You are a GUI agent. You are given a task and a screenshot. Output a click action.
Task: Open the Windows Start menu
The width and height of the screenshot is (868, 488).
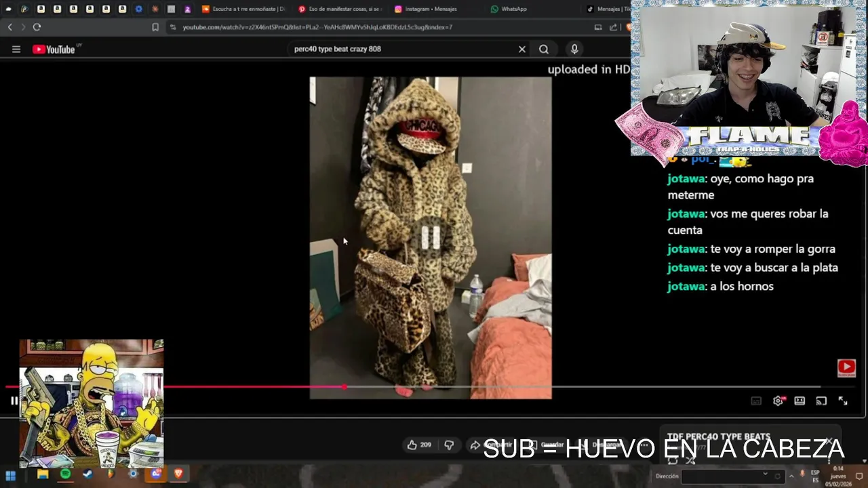(x=10, y=474)
